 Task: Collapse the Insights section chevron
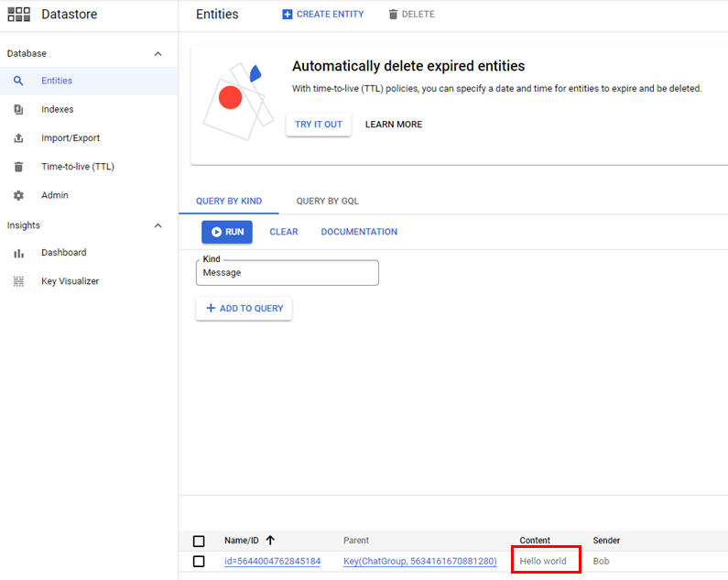click(158, 225)
